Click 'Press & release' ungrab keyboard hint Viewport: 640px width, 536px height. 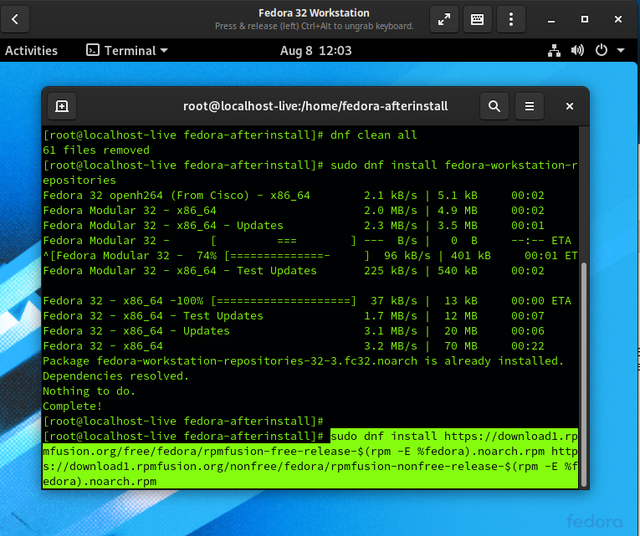point(314,26)
